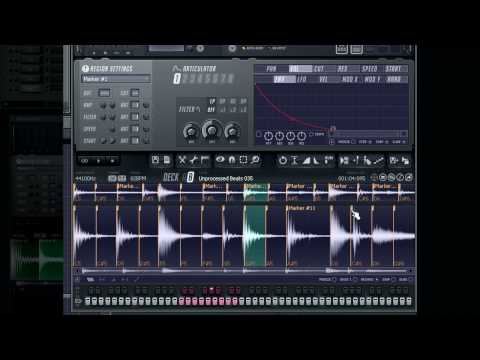Enable the envelope checkbox left of ATT knob
This screenshot has height=360, width=480.
[259, 134]
